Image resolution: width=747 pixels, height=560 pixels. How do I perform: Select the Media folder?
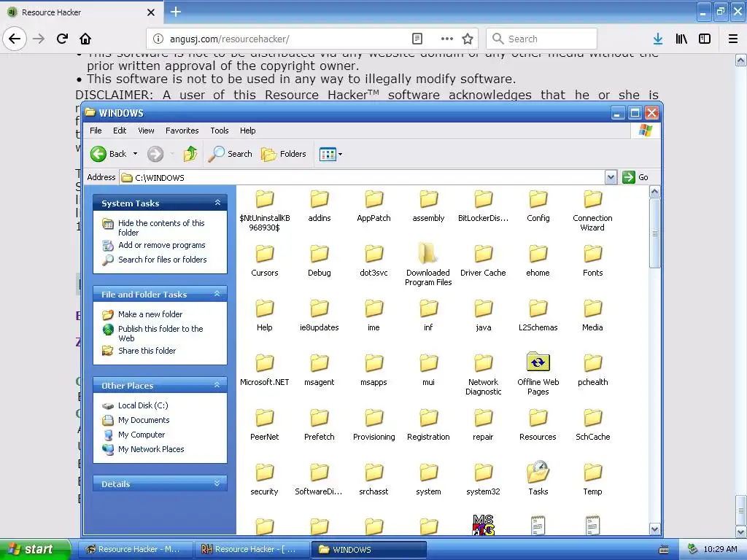[x=592, y=315]
